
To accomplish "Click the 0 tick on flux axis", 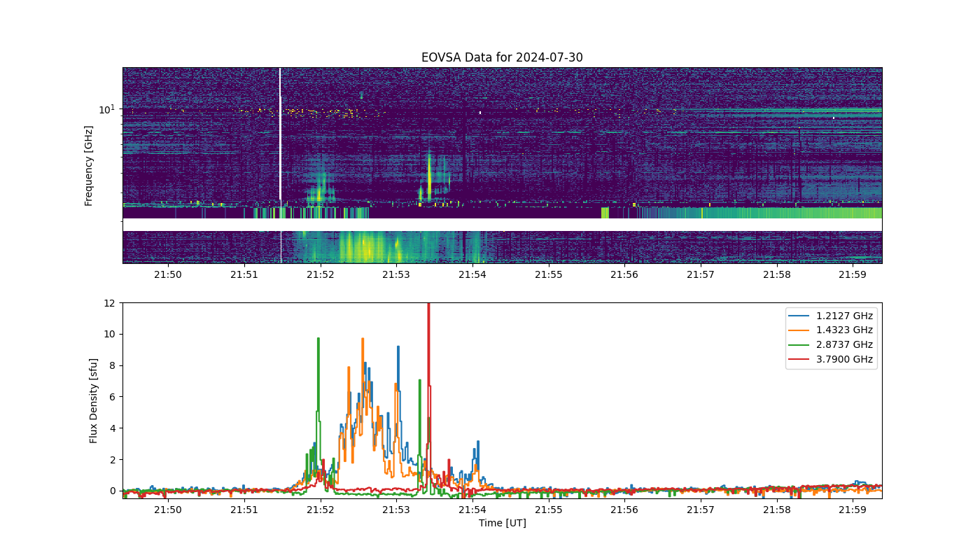I will [x=112, y=491].
